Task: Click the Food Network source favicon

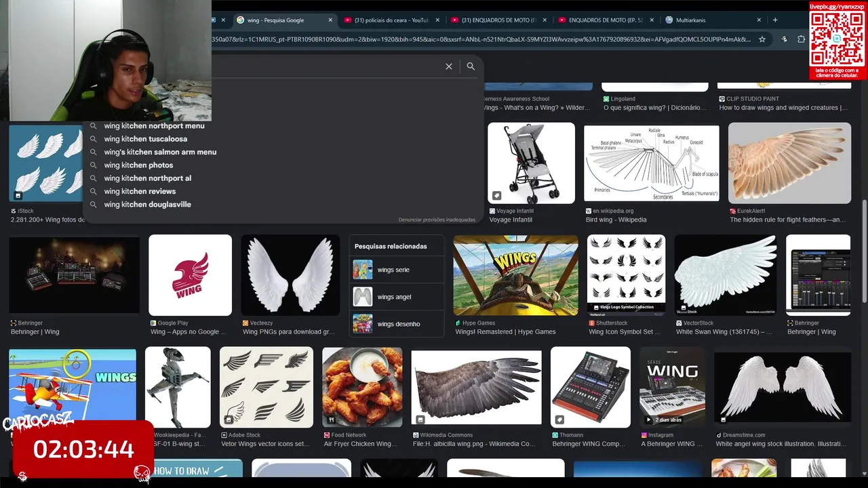Action: tap(327, 435)
